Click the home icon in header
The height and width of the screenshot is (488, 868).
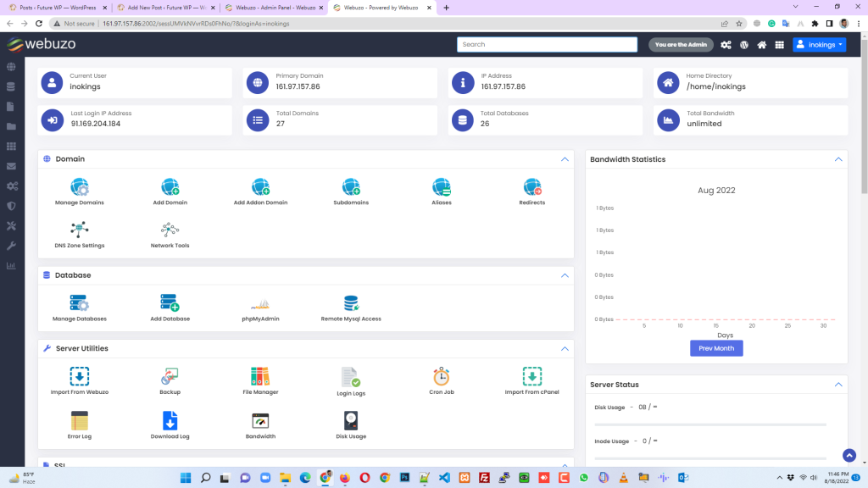click(x=762, y=45)
